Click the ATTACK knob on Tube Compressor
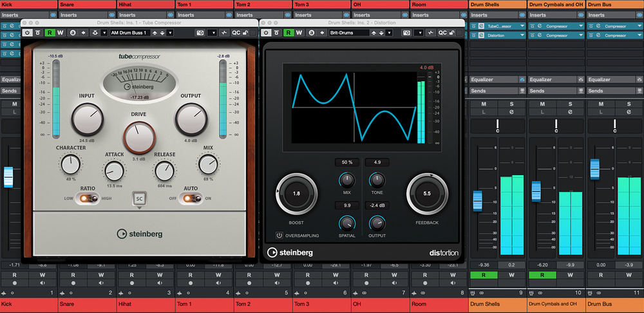The image size is (644, 313). [x=114, y=171]
